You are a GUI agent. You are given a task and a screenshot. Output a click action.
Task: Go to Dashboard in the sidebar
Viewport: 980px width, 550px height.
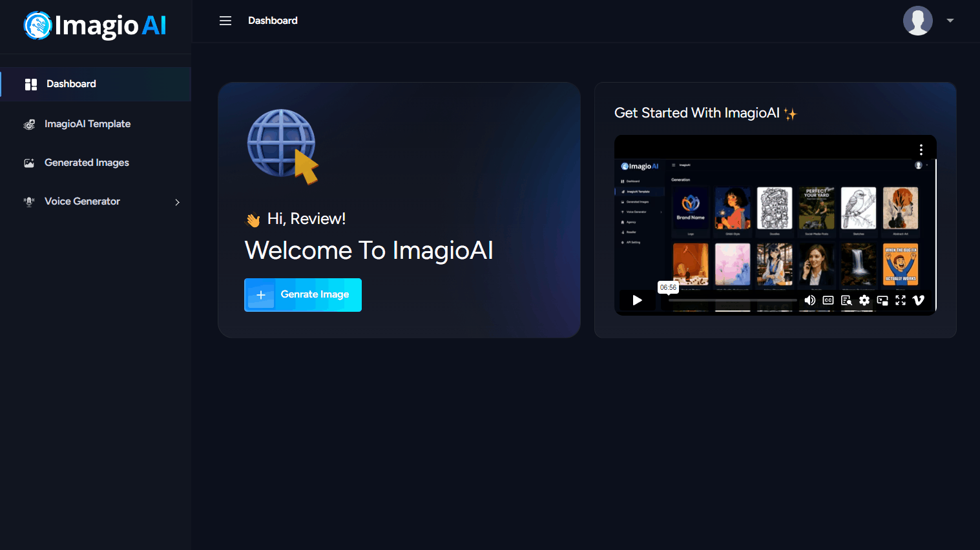[96, 84]
